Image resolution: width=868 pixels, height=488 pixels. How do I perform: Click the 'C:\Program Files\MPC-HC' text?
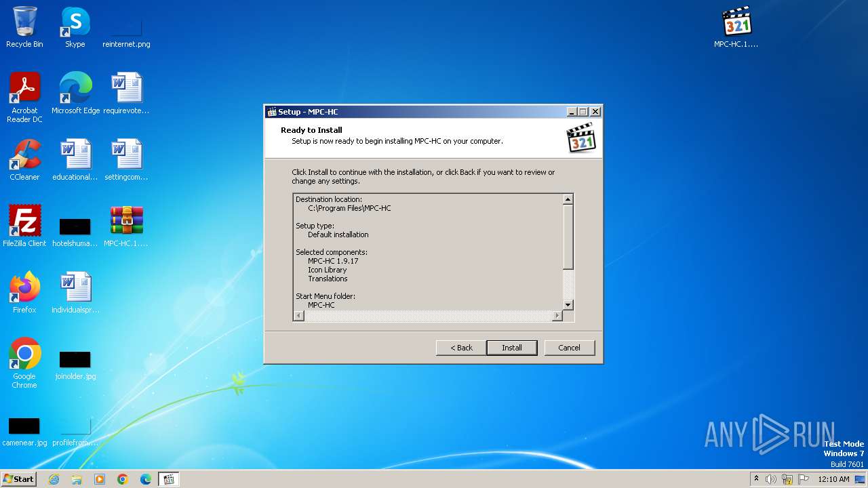349,208
